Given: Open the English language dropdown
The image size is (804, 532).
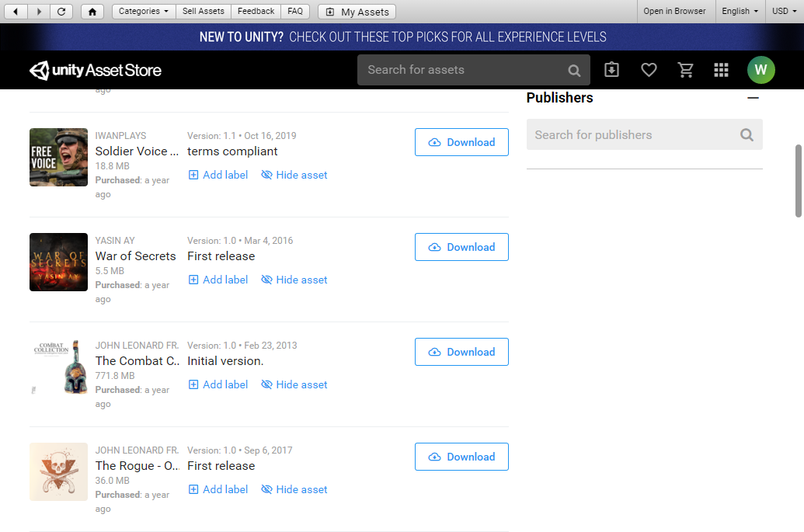Looking at the screenshot, I should [x=740, y=12].
